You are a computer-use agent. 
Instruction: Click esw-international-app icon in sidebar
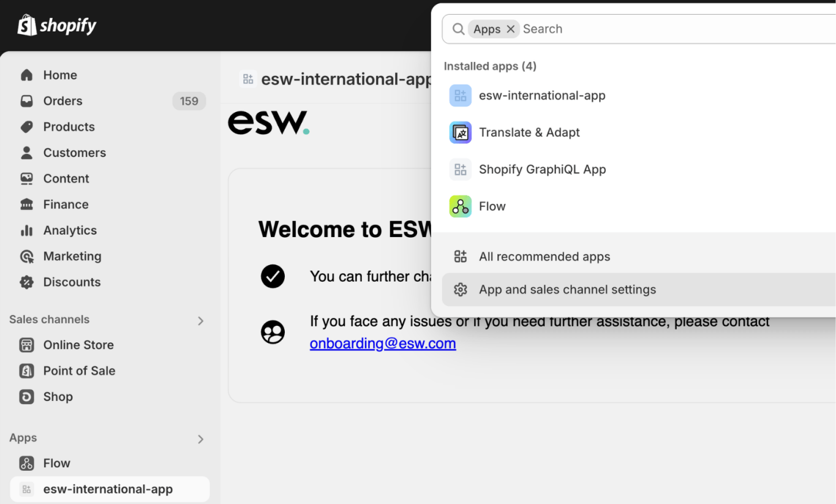tap(26, 489)
